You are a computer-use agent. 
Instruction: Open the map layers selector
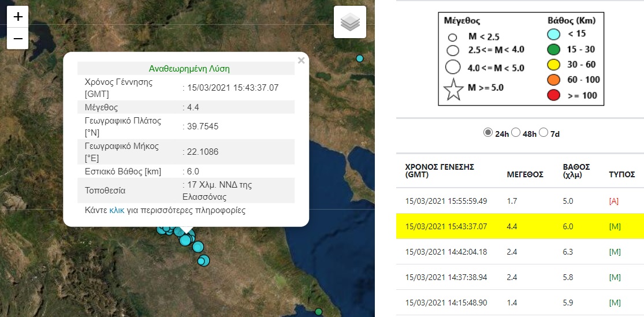pos(350,23)
